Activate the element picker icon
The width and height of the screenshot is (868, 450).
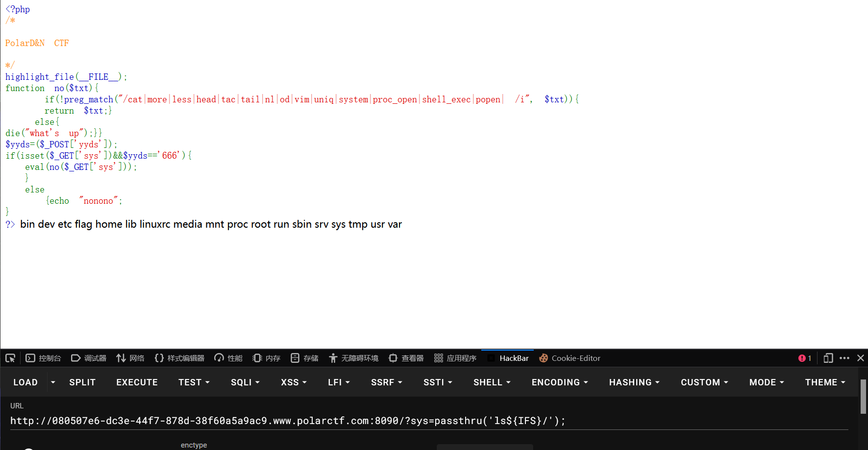10,358
